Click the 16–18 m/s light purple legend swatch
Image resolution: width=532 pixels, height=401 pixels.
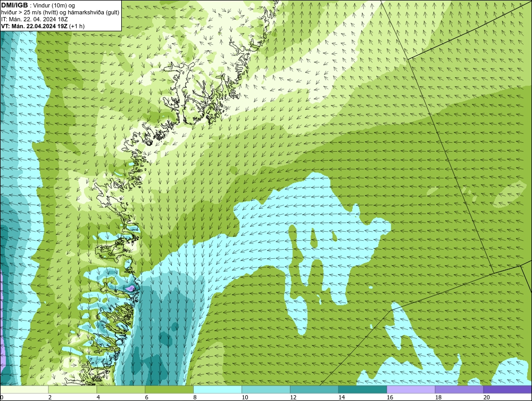pyautogui.click(x=411, y=389)
